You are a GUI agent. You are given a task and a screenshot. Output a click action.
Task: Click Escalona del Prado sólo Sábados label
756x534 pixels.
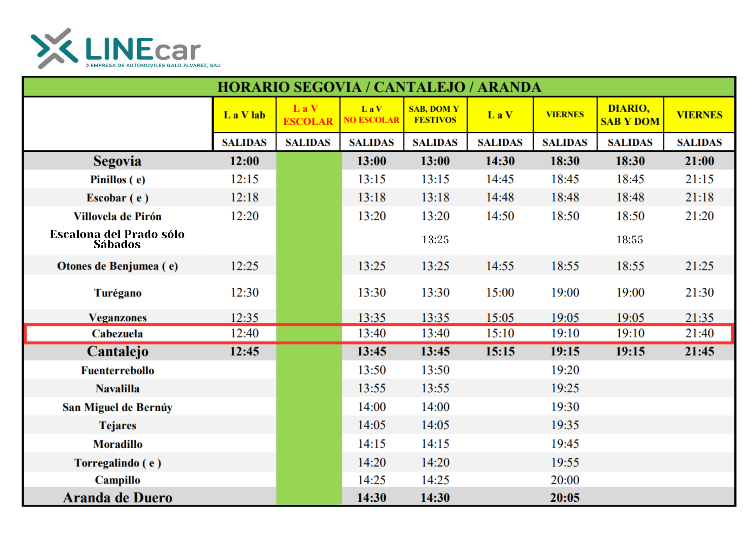(117, 239)
